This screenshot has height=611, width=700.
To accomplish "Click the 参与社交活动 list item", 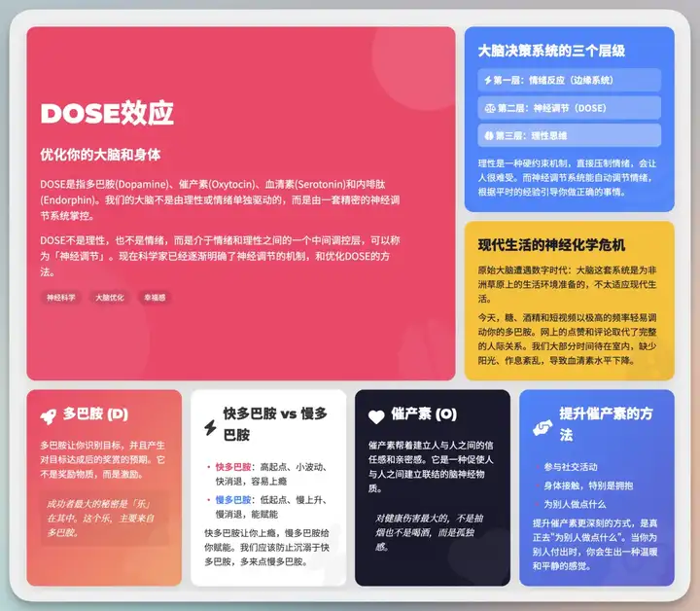I will pos(570,467).
